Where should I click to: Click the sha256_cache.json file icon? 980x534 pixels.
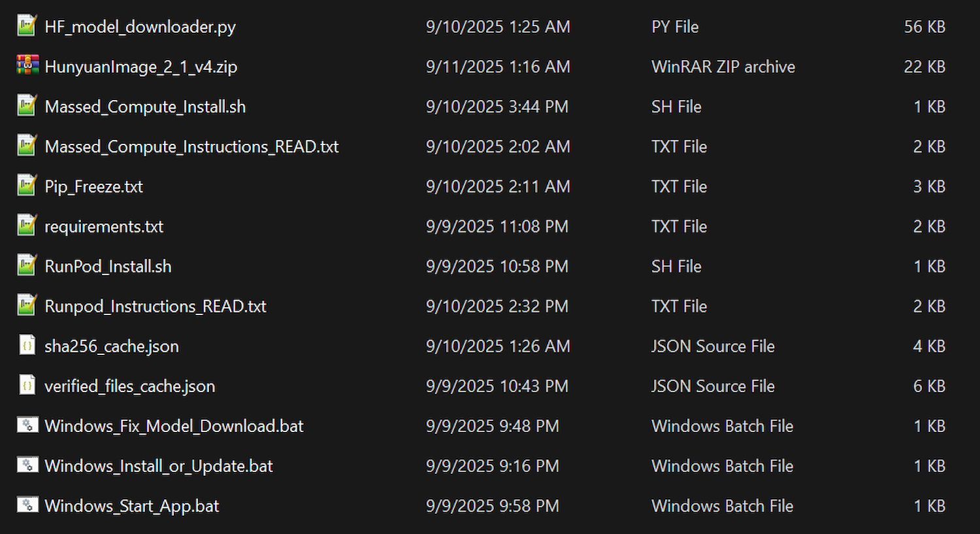[27, 345]
